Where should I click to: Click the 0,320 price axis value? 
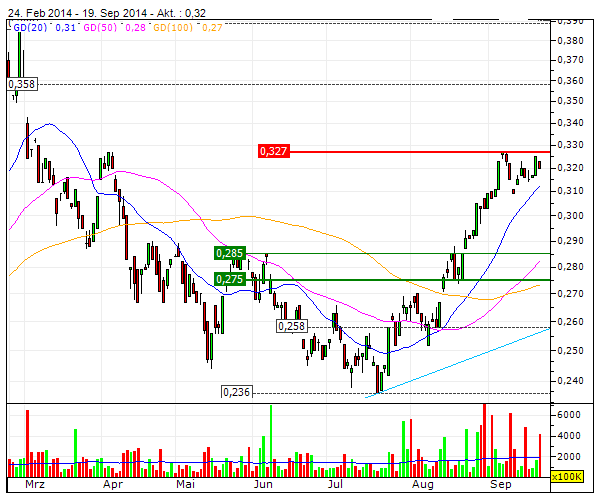click(571, 168)
